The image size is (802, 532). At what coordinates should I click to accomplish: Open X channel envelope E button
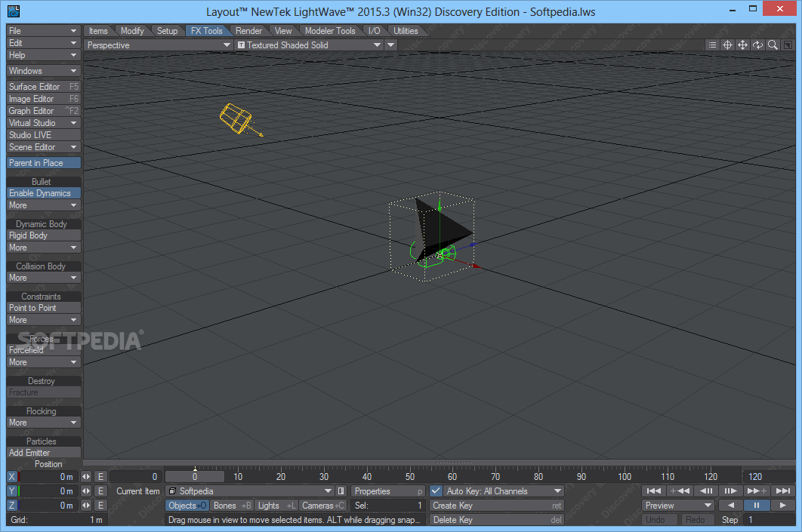100,476
